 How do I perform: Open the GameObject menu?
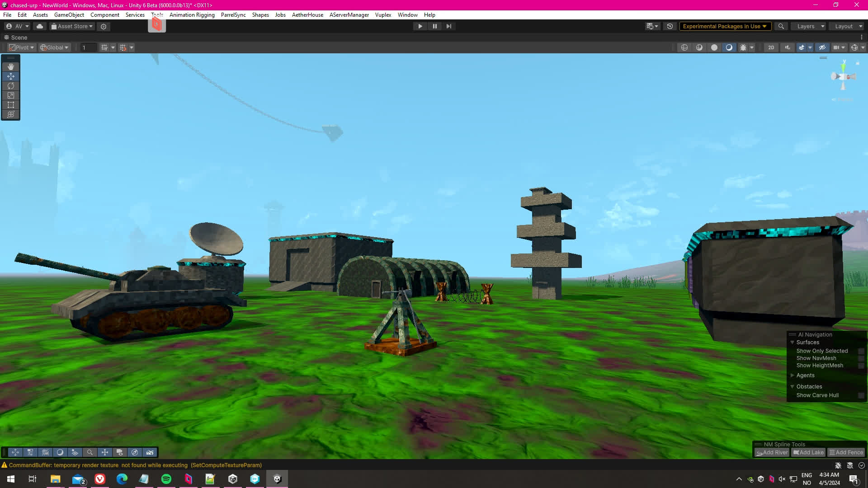click(x=69, y=15)
